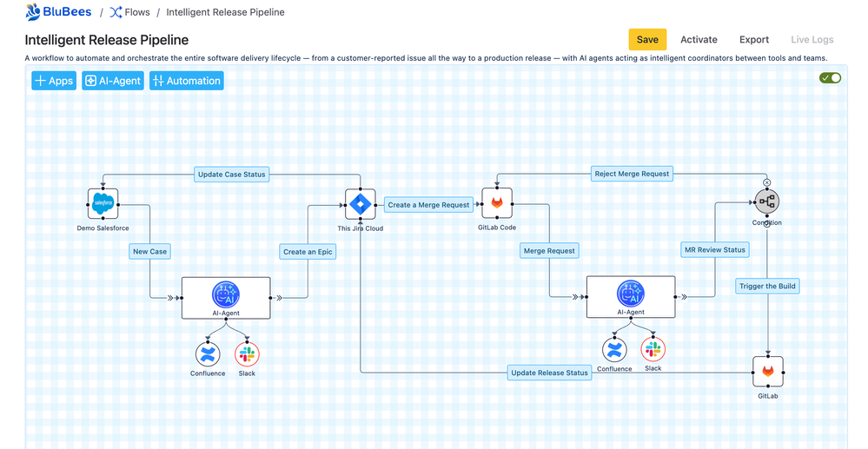Screen dimensions: 868x449
Task: Select the Jira Cloud node icon
Action: click(361, 204)
